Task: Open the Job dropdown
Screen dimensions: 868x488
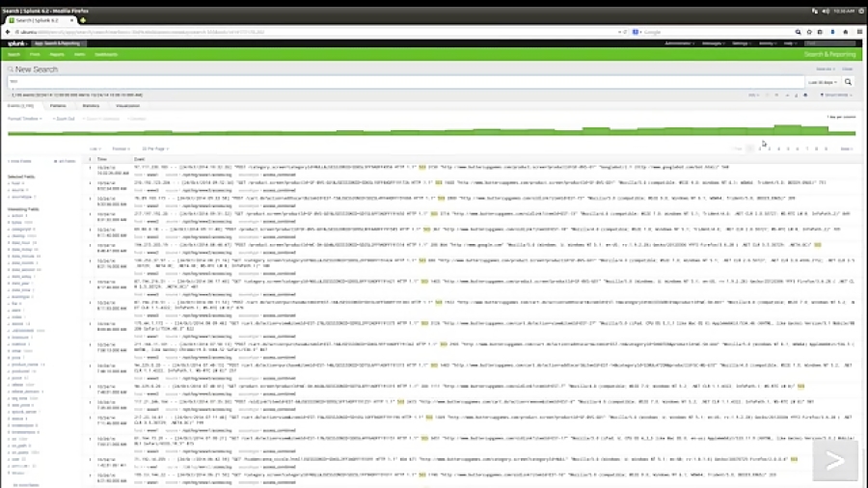Action: [754, 95]
